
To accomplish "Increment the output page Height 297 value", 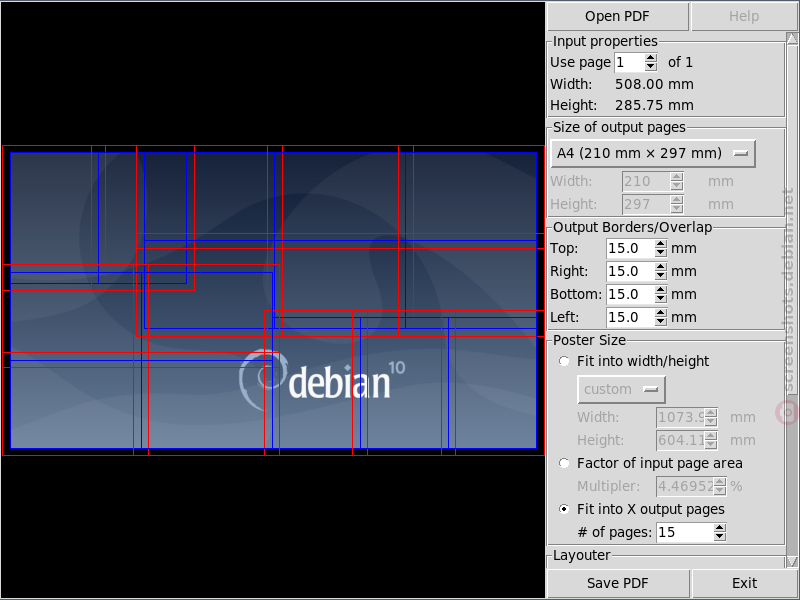I will pos(677,199).
